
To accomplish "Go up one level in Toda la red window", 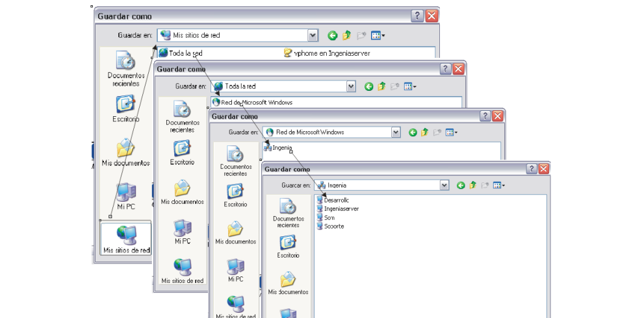I will 381,86.
